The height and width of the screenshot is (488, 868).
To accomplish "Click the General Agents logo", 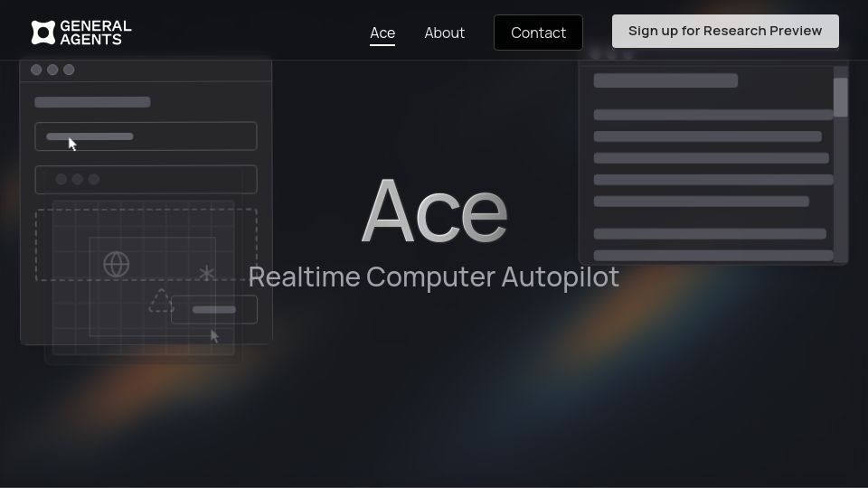I will (x=81, y=33).
